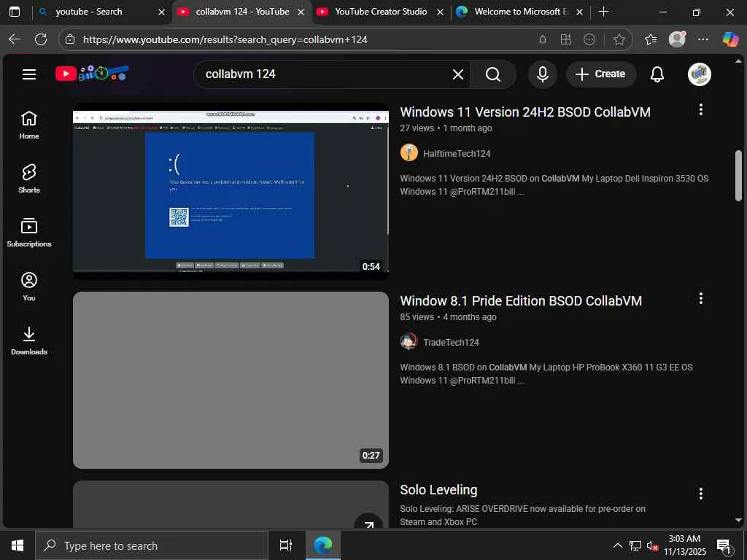
Task: Open Downloads in the sidebar
Action: tap(29, 341)
